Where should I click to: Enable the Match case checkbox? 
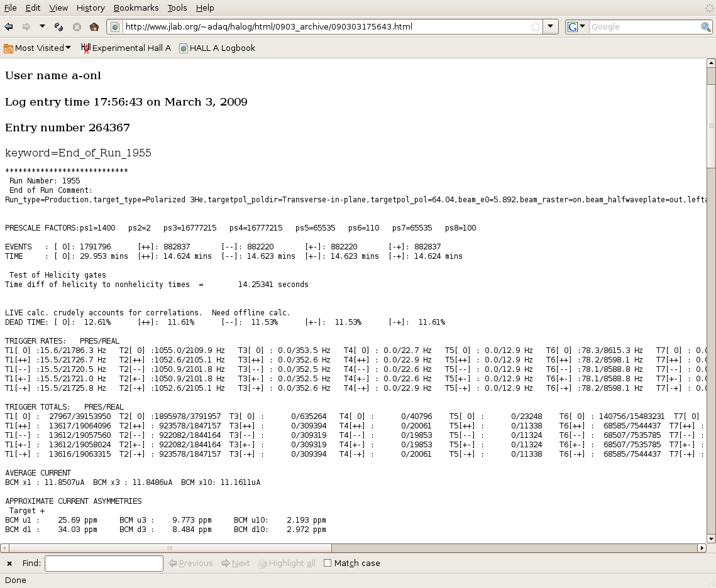(x=328, y=563)
